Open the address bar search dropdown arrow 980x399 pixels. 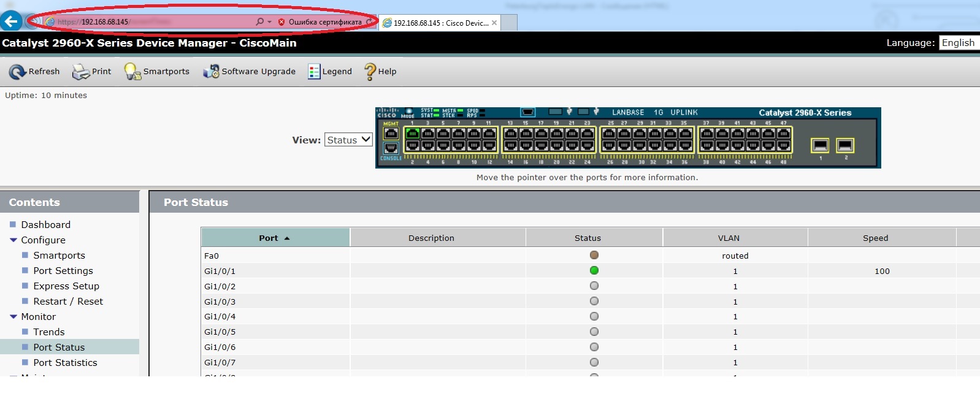(269, 22)
